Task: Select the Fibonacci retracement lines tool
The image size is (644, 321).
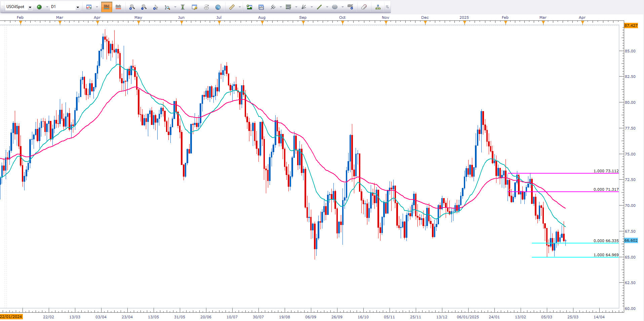Action: [x=288, y=7]
